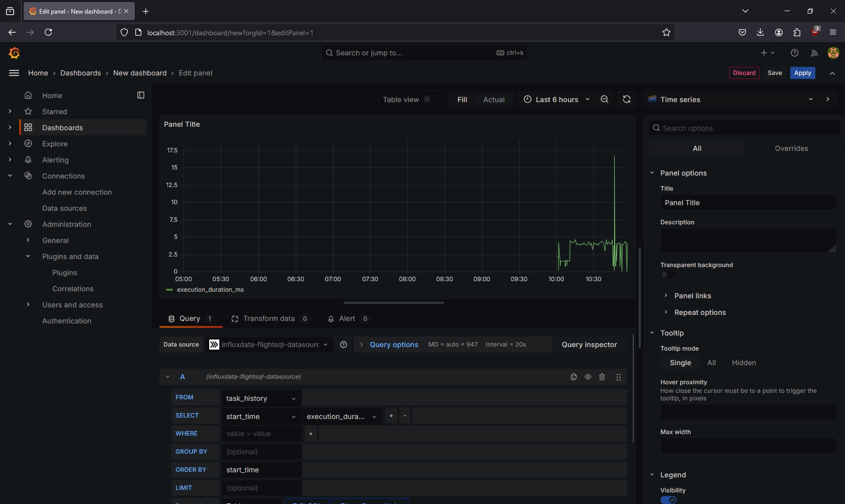Image resolution: width=845 pixels, height=504 pixels.
Task: Select the Overrides tab
Action: click(x=791, y=148)
